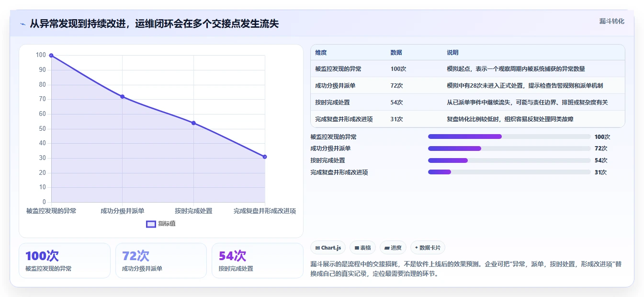Click the 进度 chip icon
The width and height of the screenshot is (644, 297).
(x=387, y=248)
